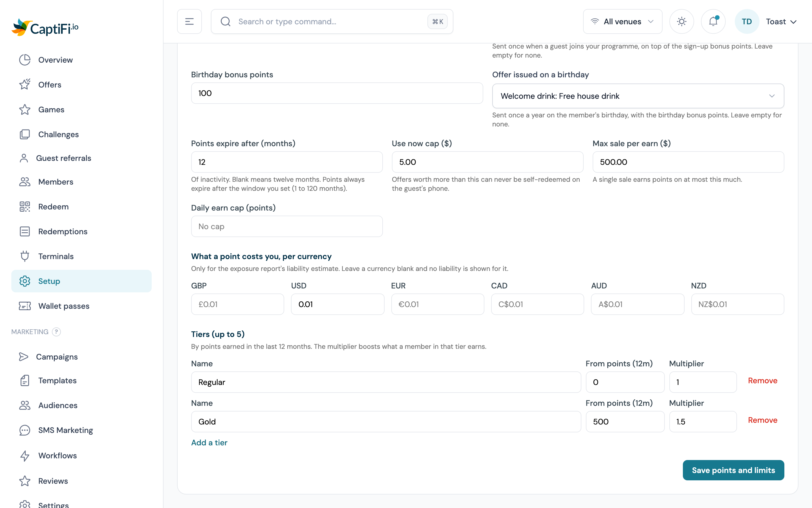
Task: Click the Birthday bonus points field
Action: (337, 93)
